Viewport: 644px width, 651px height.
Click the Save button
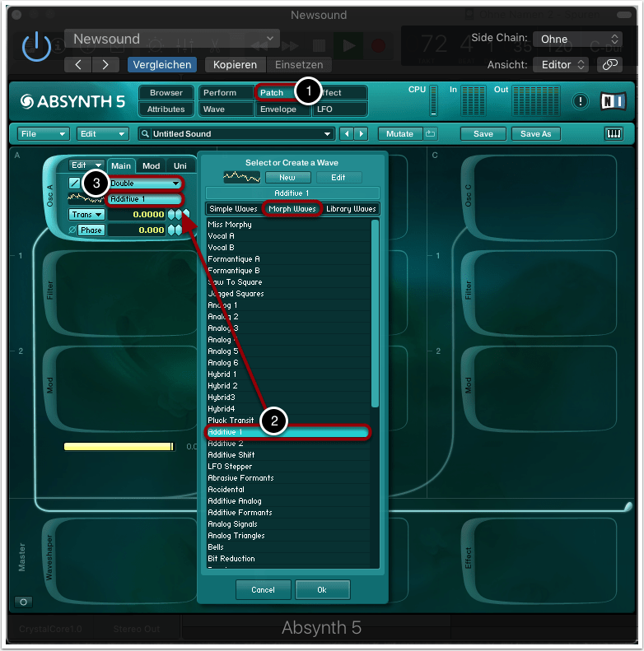click(x=483, y=134)
